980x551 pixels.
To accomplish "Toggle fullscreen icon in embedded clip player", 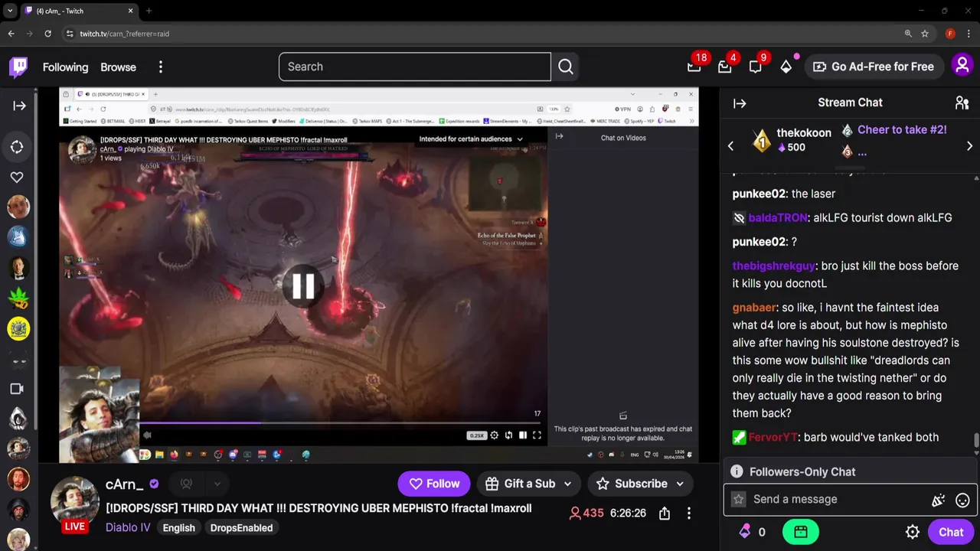I will tap(537, 435).
